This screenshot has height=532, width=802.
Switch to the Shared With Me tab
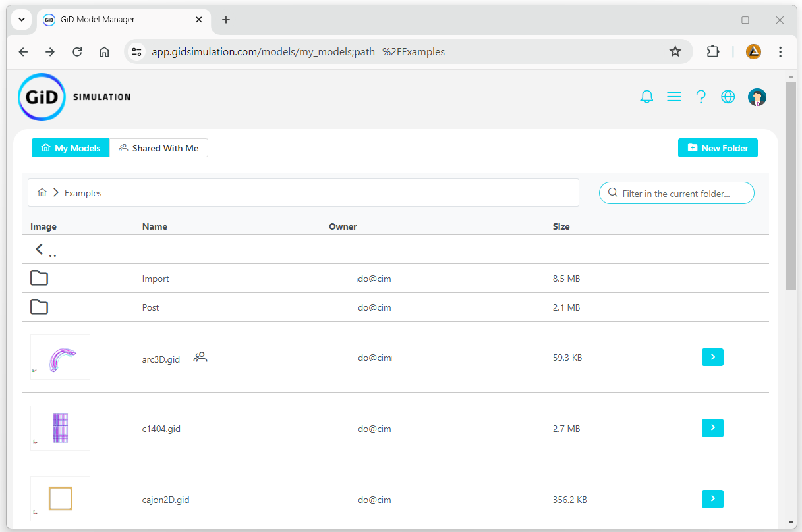click(x=159, y=148)
